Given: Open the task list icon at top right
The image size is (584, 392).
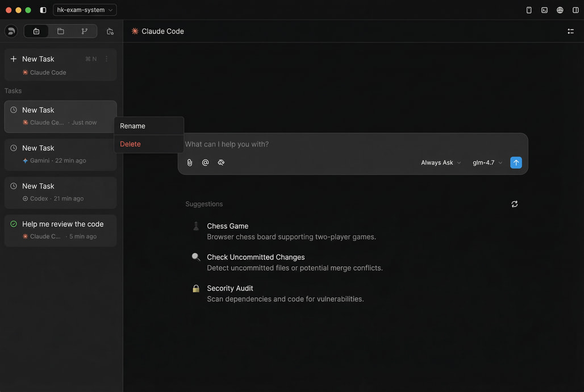Looking at the screenshot, I should 570,31.
